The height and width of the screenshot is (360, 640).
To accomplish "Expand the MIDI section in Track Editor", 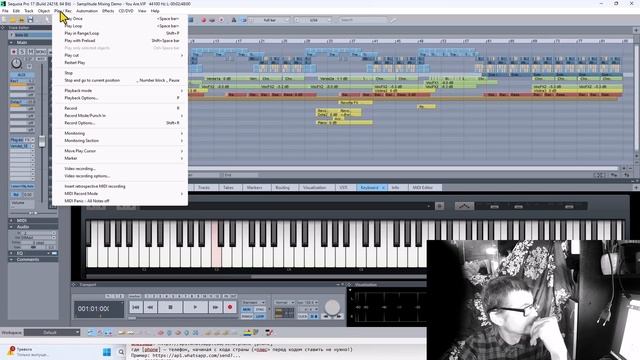I will coord(11,220).
